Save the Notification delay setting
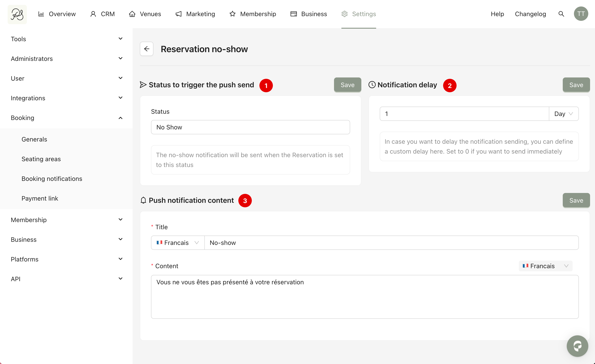This screenshot has width=595, height=364. [576, 85]
